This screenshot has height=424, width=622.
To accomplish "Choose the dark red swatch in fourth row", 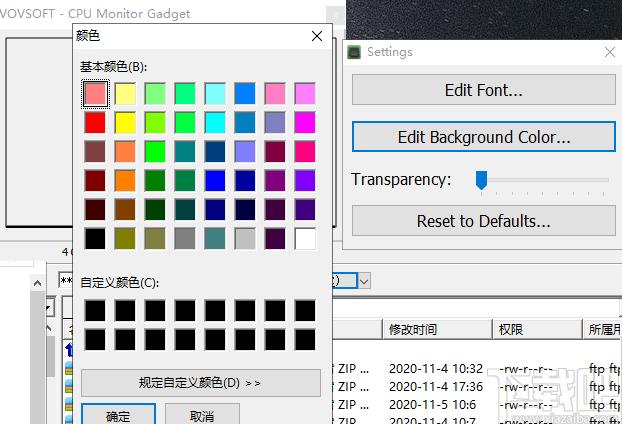I will (95, 180).
